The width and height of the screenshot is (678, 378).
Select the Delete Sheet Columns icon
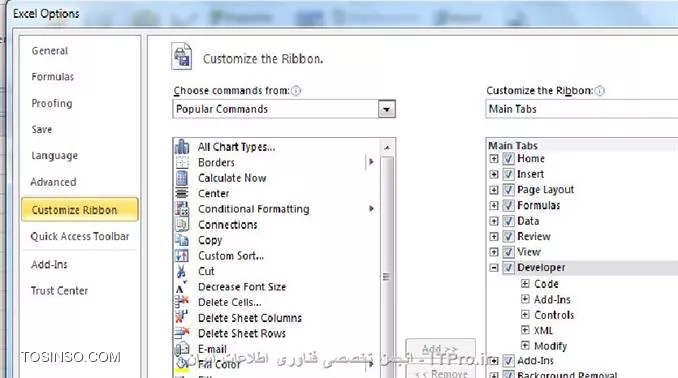point(182,317)
